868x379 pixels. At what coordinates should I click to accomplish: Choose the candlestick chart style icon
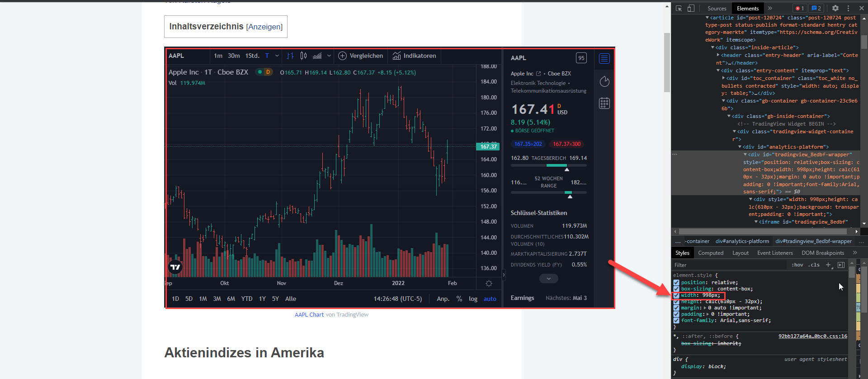coord(303,56)
